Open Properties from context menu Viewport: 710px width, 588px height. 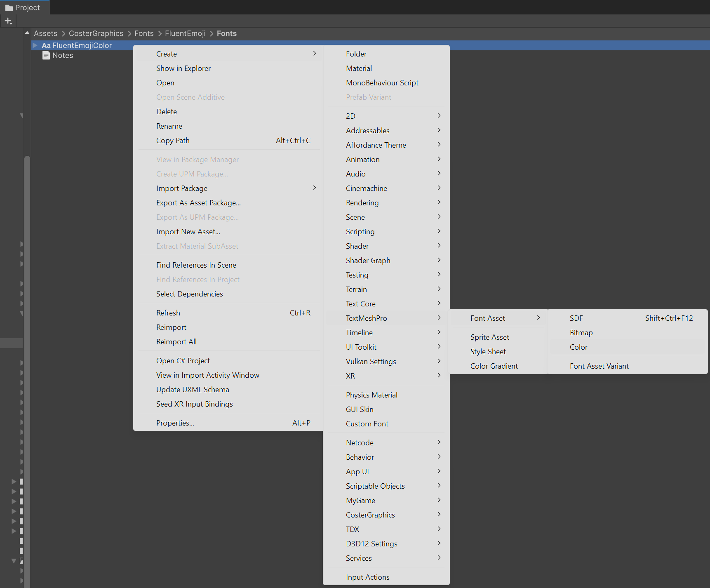(x=228, y=423)
